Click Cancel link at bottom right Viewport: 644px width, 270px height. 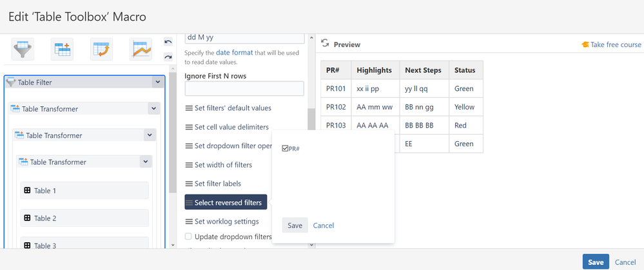(625, 262)
